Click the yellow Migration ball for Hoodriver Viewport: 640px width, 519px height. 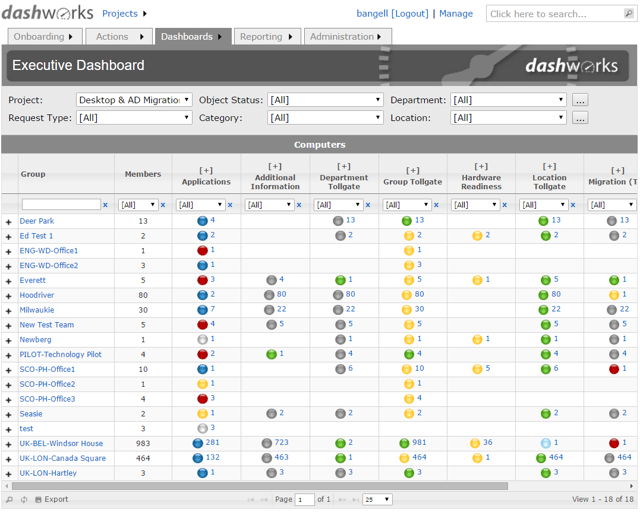tap(614, 295)
